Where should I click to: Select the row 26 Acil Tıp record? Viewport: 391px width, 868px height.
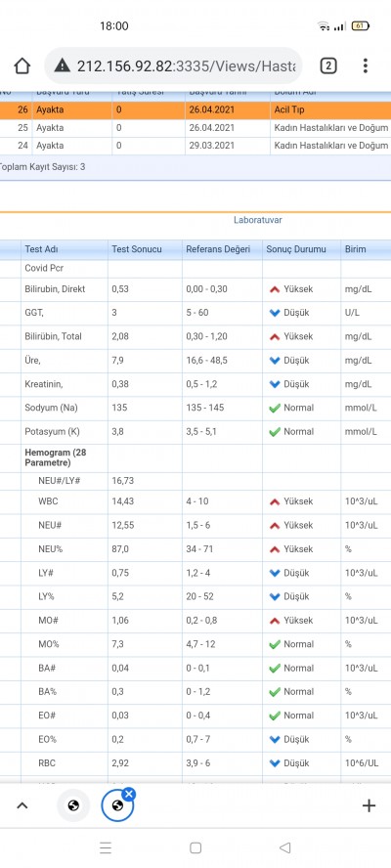(x=195, y=109)
